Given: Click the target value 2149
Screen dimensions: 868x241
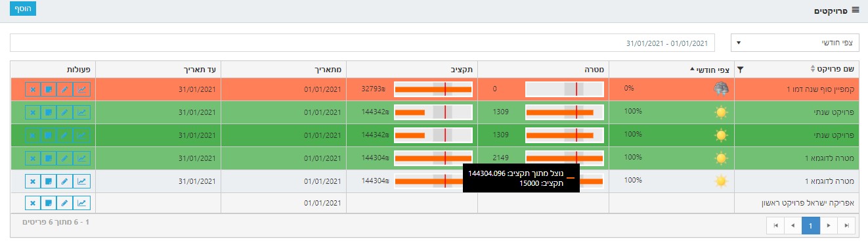Looking at the screenshot, I should click(x=501, y=158).
